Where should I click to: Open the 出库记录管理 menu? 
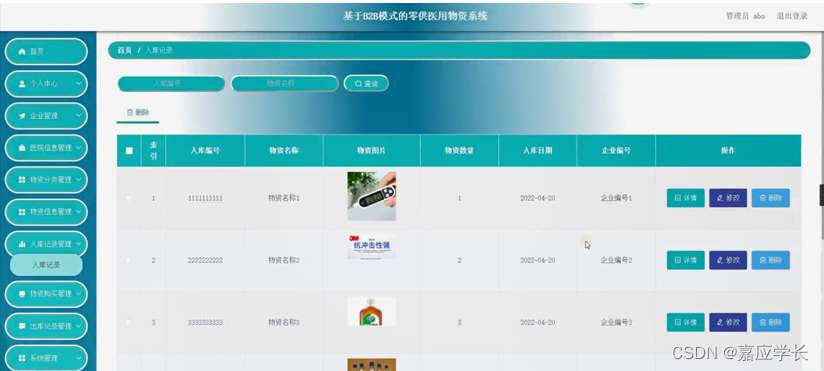pos(46,326)
